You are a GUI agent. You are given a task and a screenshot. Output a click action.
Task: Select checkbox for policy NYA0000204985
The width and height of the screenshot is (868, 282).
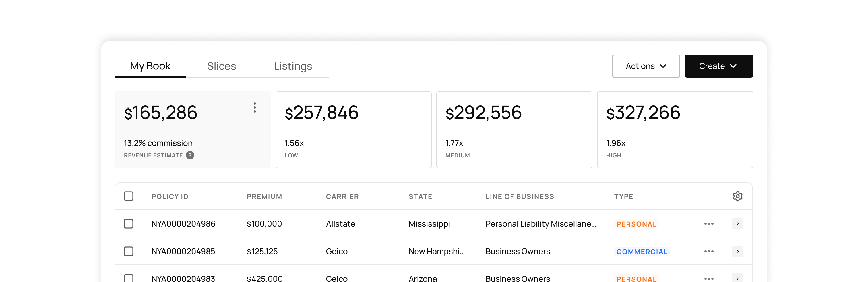pyautogui.click(x=128, y=251)
